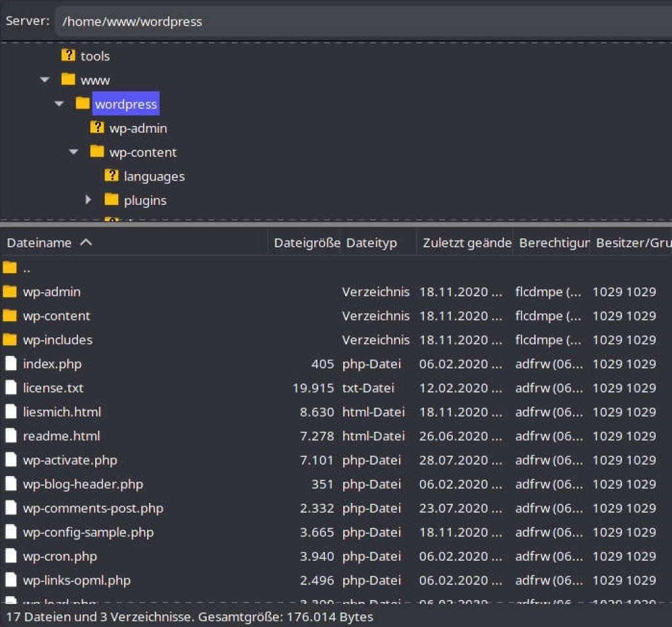
Task: Click the parent directory '..' folder icon
Action: (x=10, y=269)
